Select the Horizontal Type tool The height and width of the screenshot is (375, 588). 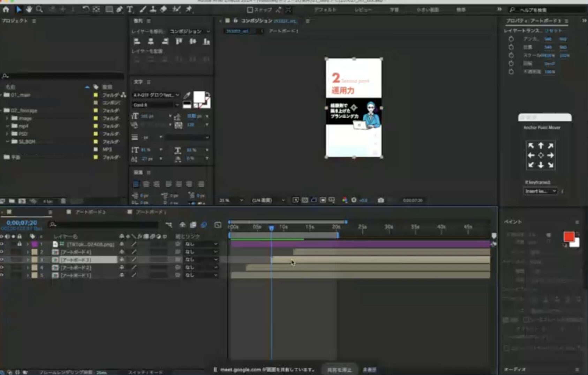pyautogui.click(x=130, y=9)
